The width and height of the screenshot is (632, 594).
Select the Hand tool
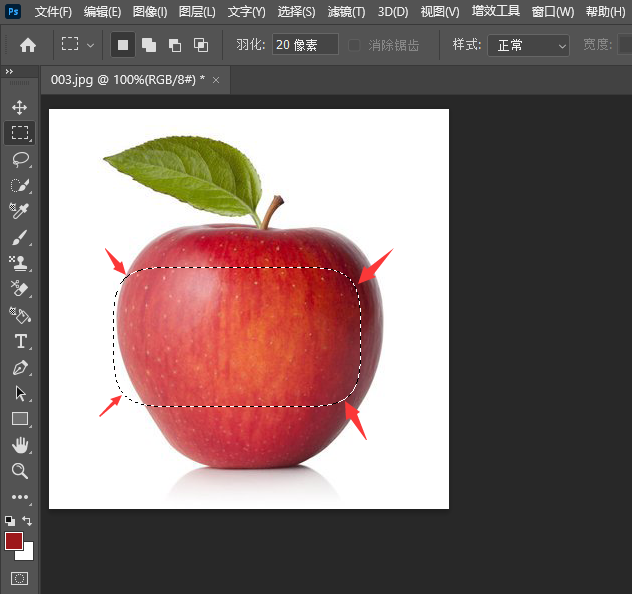(x=20, y=445)
